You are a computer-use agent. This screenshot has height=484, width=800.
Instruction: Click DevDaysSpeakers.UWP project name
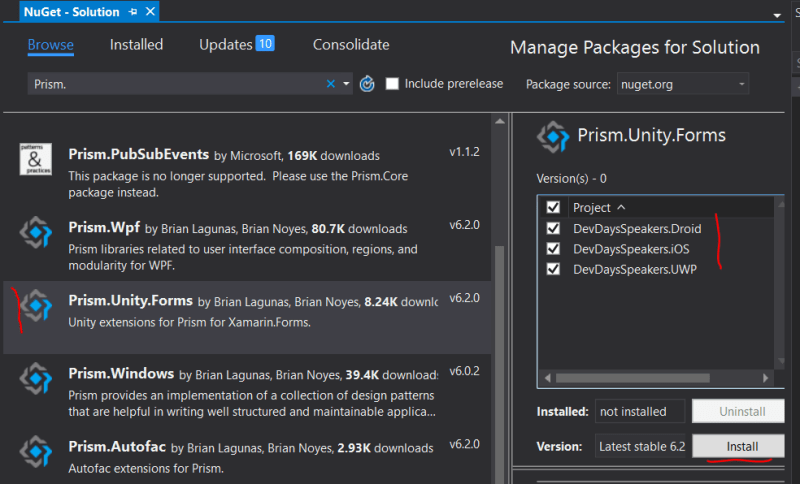coord(635,269)
